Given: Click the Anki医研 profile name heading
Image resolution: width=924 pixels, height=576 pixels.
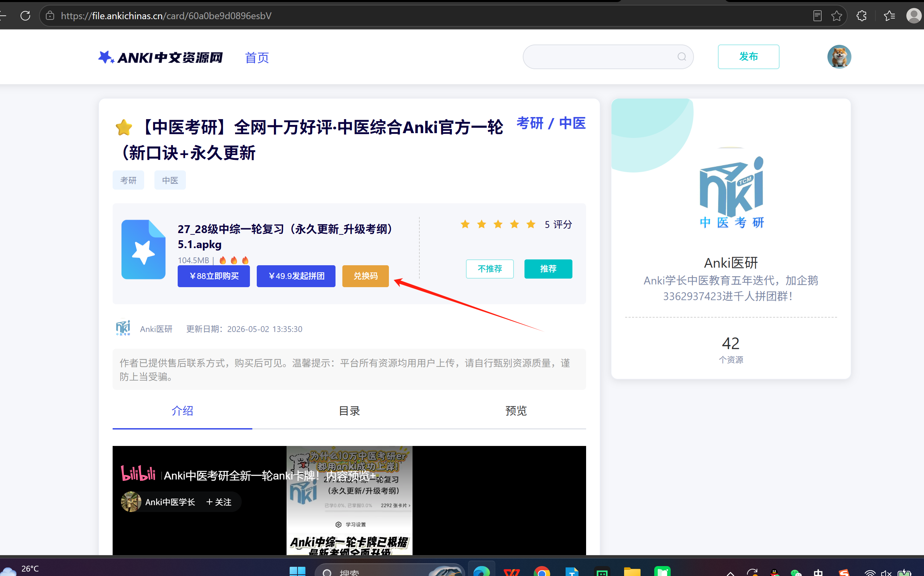Looking at the screenshot, I should point(731,263).
